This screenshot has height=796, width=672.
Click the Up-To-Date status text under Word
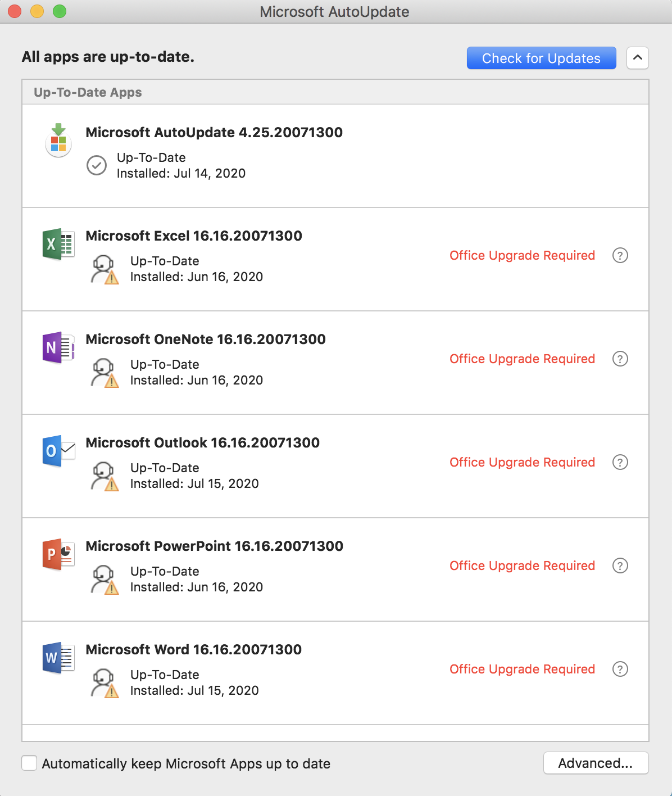[165, 675]
